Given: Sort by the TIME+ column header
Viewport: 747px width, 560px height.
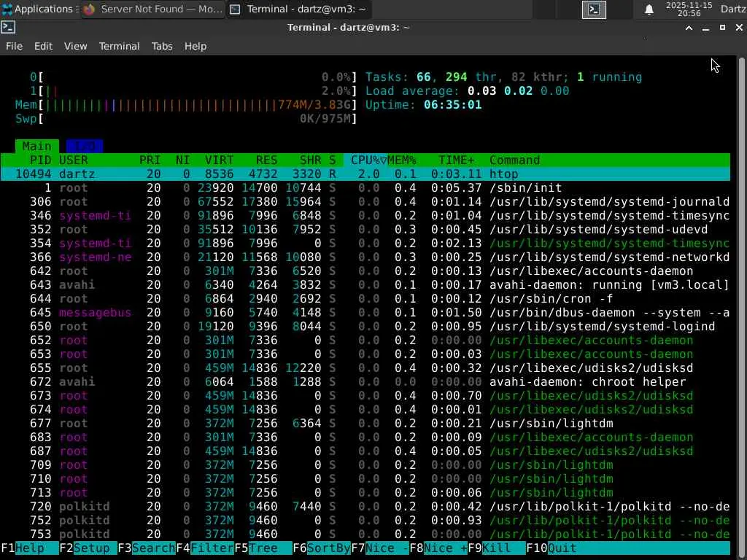Looking at the screenshot, I should point(457,160).
